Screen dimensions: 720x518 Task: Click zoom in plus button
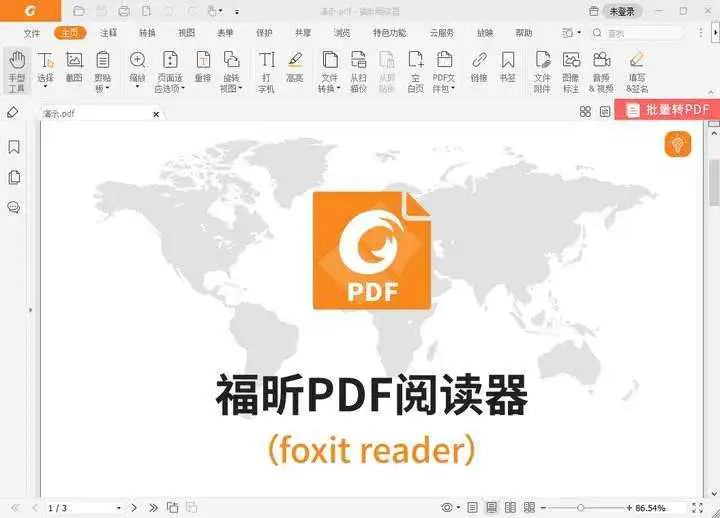[x=629, y=508]
